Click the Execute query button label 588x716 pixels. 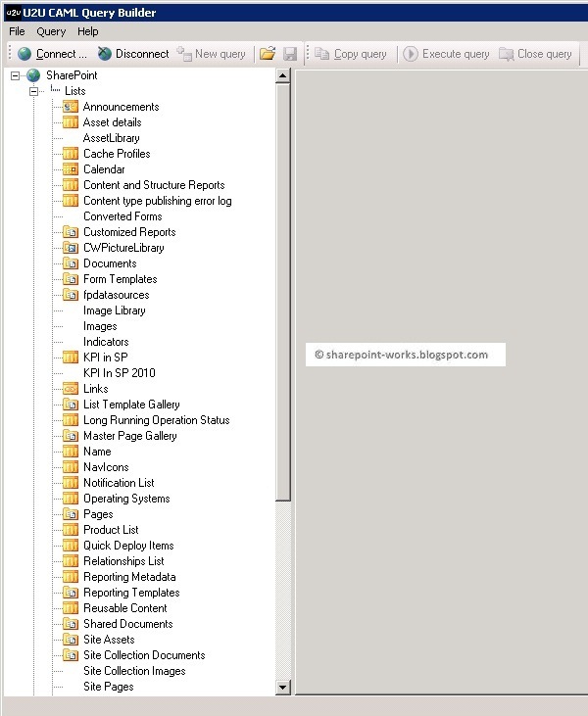pos(456,54)
